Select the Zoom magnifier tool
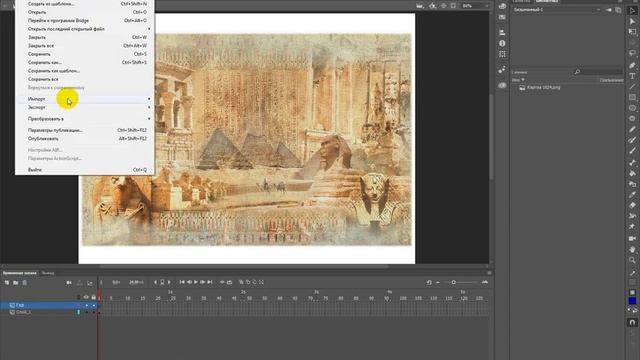The image size is (640, 360). pos(632,260)
